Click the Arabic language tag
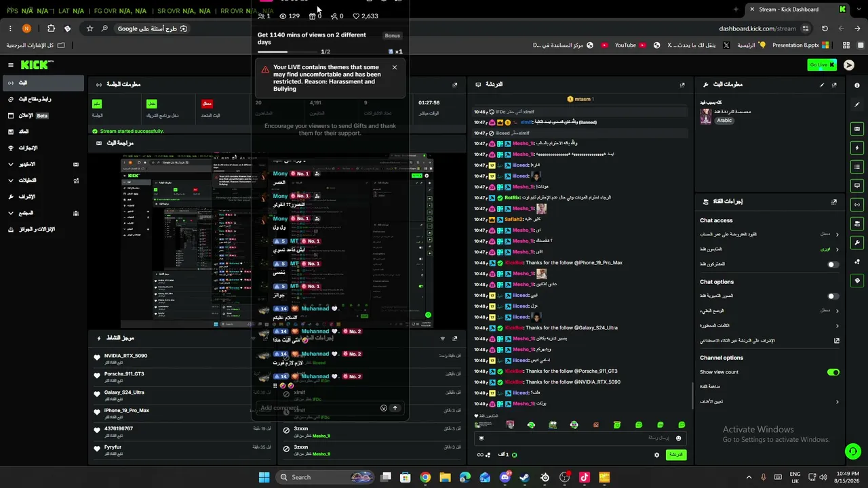The height and width of the screenshot is (488, 868). (x=724, y=121)
